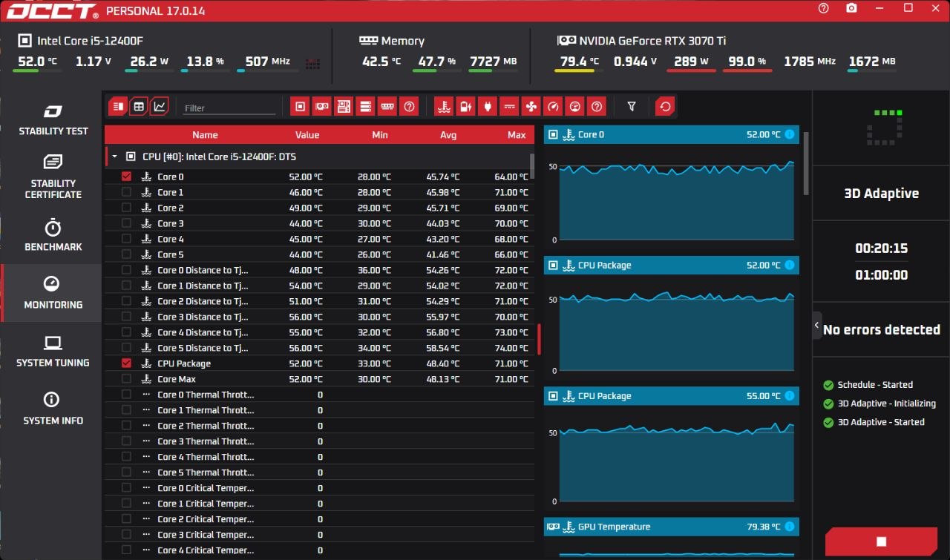
Task: Toggle the motherboard hardware filter icon
Action: [344, 107]
